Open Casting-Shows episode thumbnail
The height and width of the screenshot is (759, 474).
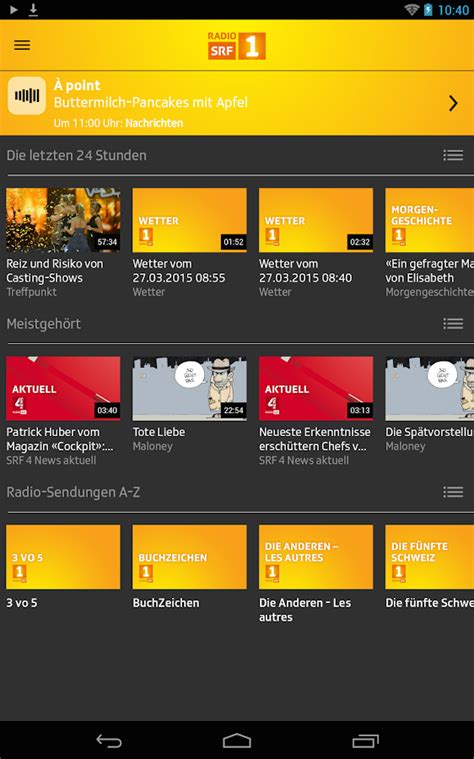[x=63, y=220]
